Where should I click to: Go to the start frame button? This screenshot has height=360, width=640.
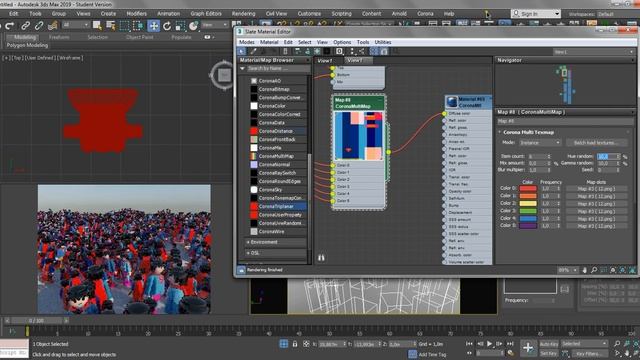[x=470, y=344]
